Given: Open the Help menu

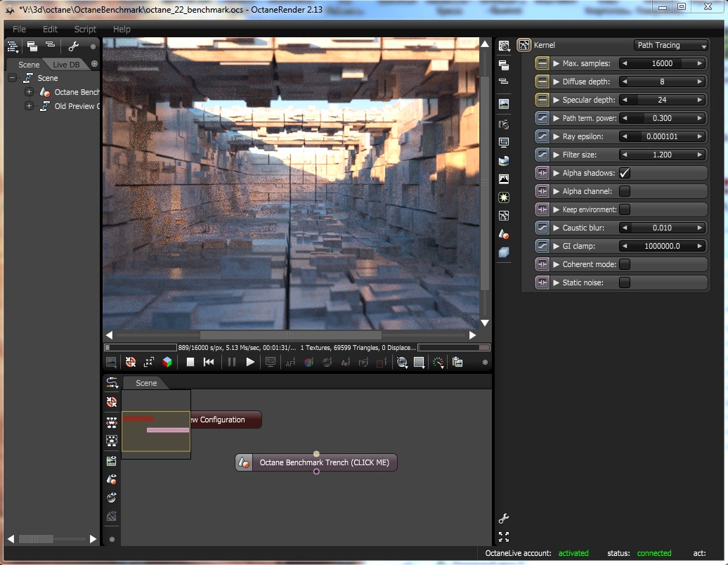Looking at the screenshot, I should [x=122, y=30].
